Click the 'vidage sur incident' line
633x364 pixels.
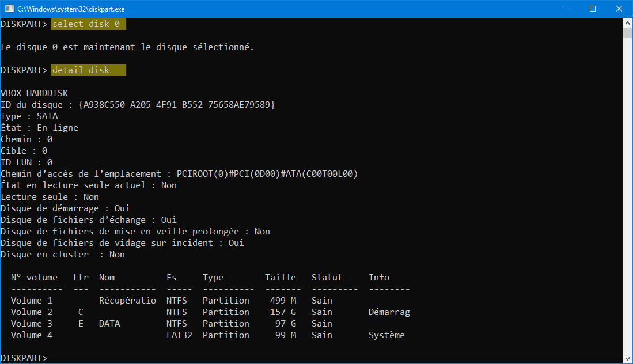(122, 243)
